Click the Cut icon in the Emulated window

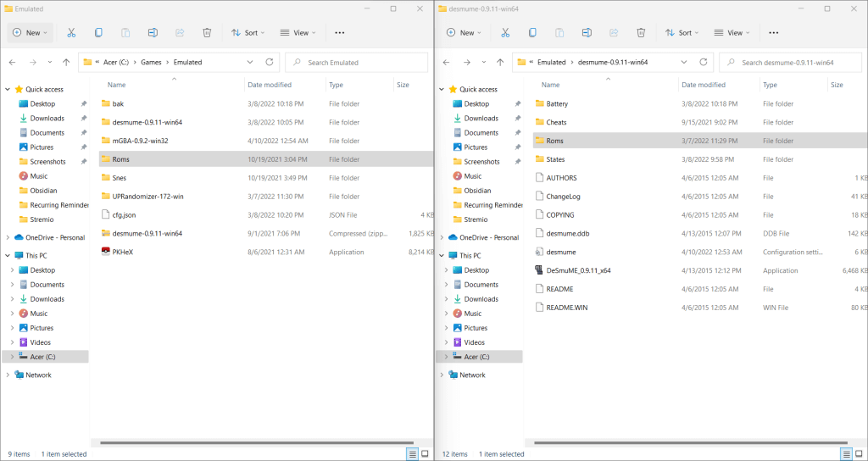coord(71,33)
